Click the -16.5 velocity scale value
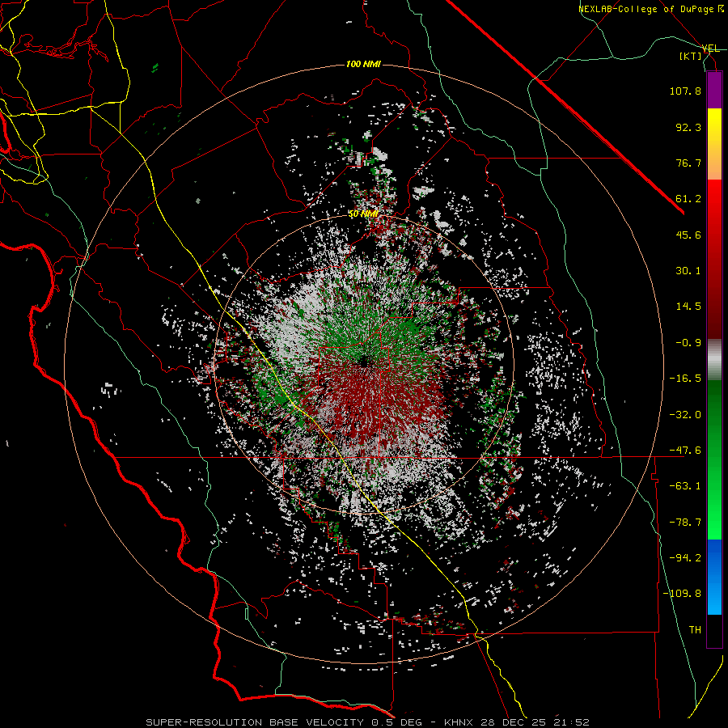The image size is (728, 728). coord(685,379)
